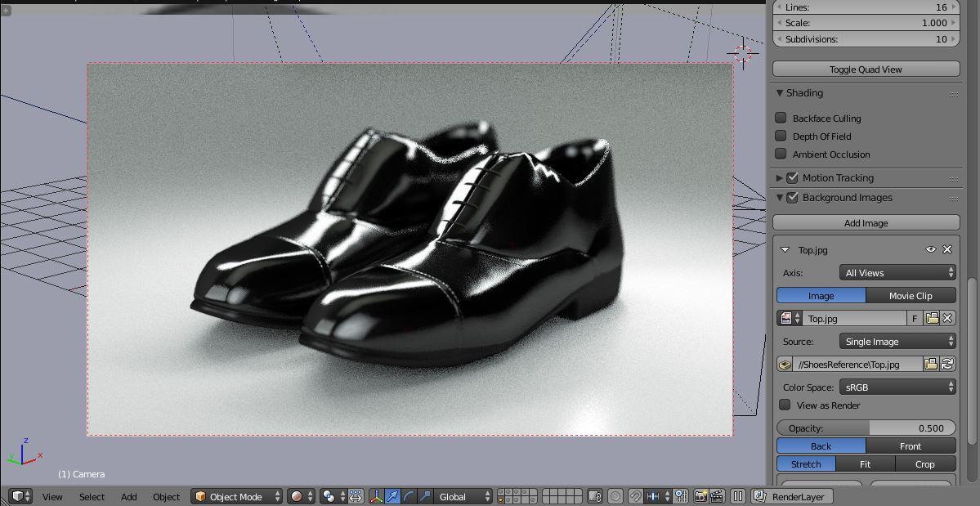Open the Add menu in the 3D view header
This screenshot has width=980, height=506.
(x=129, y=496)
